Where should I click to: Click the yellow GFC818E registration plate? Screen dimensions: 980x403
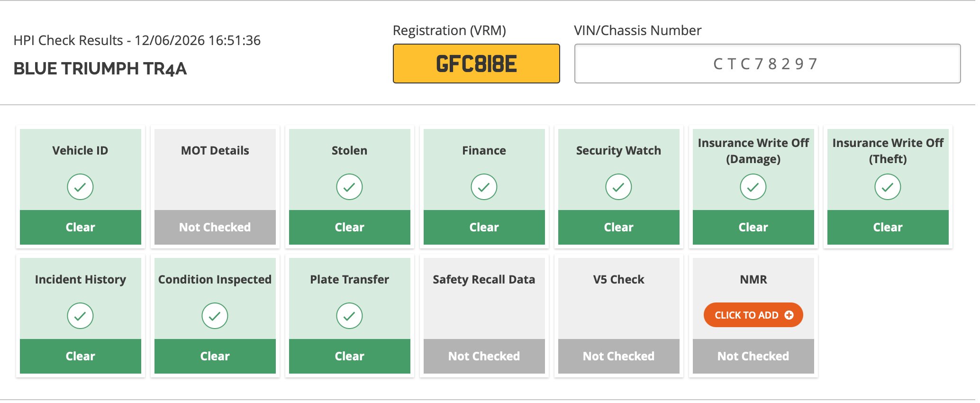click(x=476, y=64)
